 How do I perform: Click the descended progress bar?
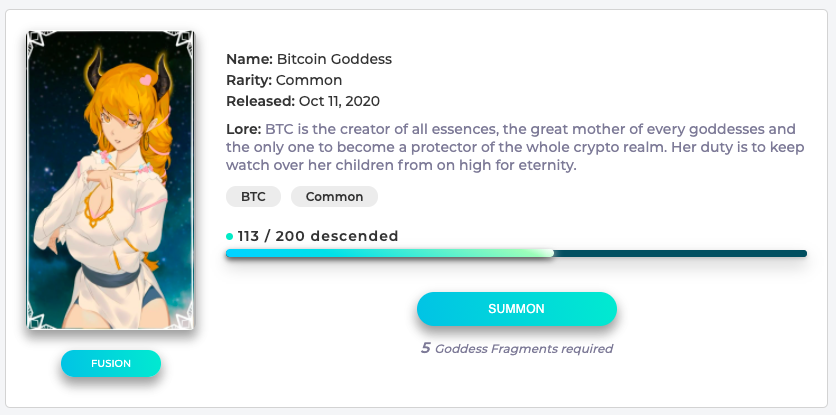(x=516, y=253)
